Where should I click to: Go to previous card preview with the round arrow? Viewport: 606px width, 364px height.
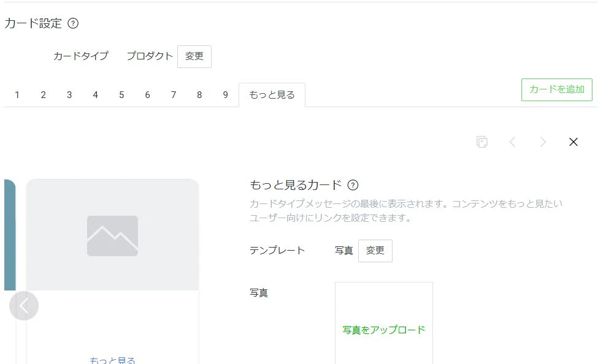pos(24,306)
